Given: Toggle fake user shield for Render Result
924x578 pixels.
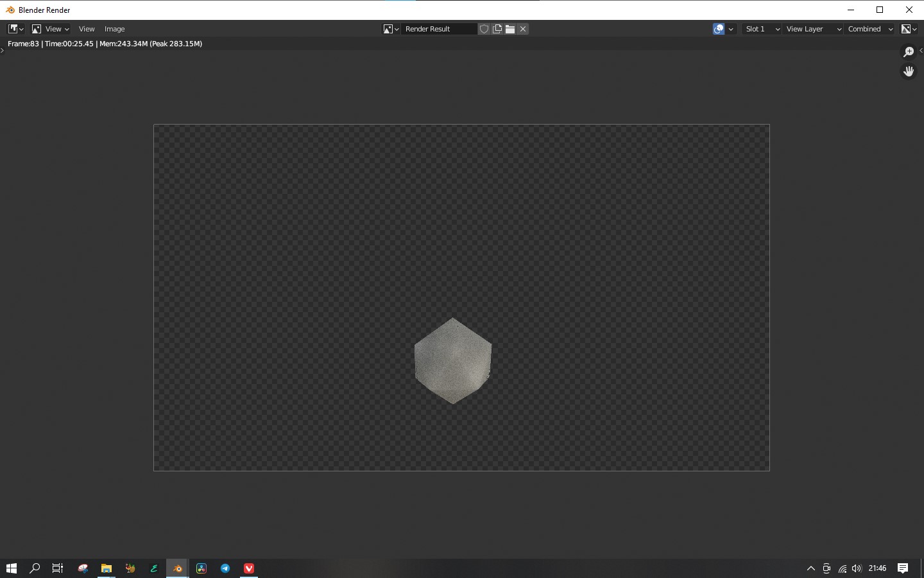Looking at the screenshot, I should tap(484, 29).
